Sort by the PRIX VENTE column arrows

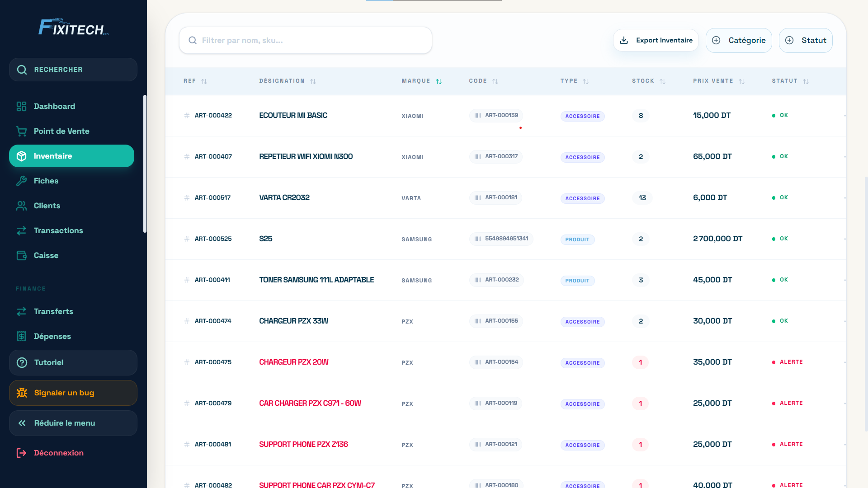click(x=742, y=81)
